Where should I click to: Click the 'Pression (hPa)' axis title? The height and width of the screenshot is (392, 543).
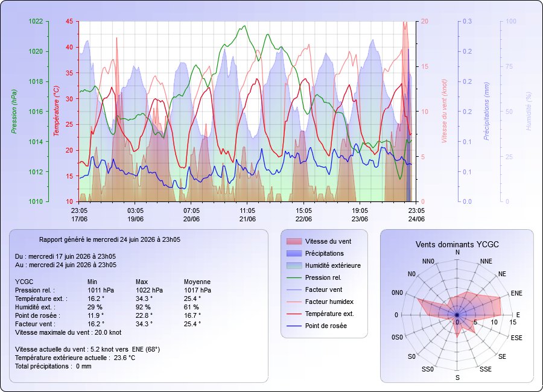(14, 112)
